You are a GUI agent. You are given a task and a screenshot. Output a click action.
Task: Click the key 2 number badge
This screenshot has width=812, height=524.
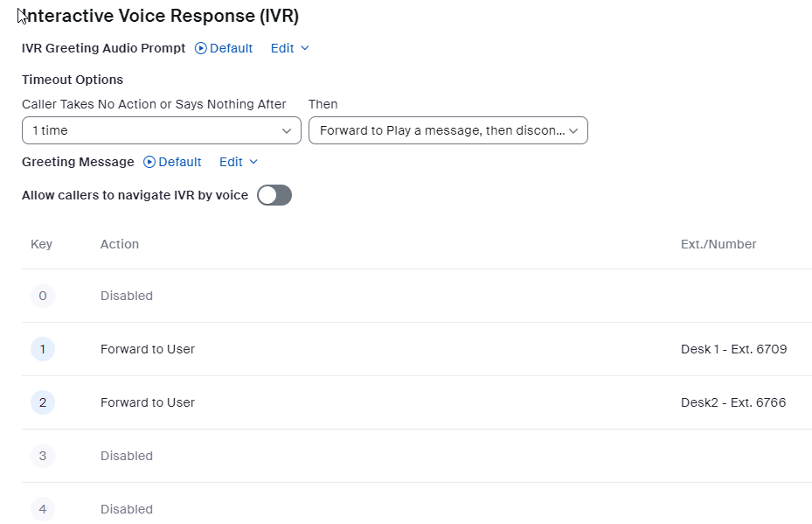(42, 402)
